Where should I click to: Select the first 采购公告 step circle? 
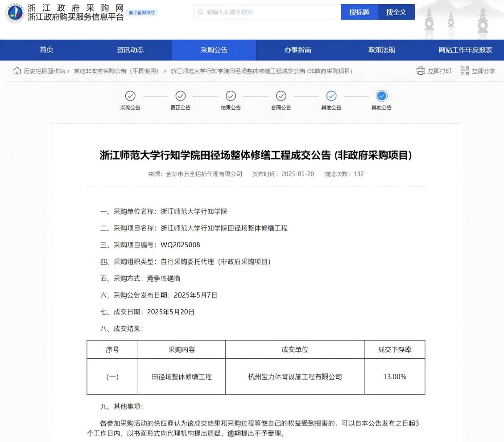(x=130, y=96)
